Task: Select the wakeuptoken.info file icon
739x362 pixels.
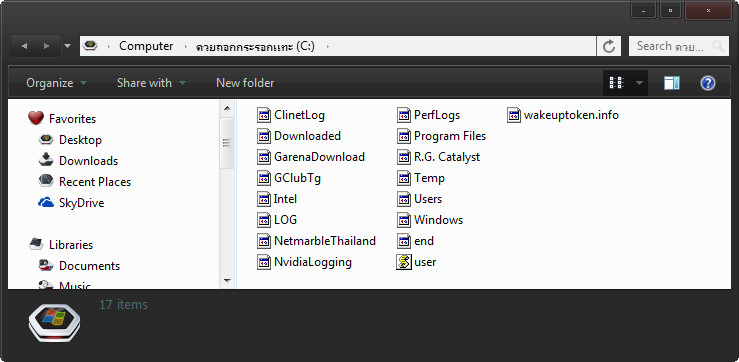Action: [x=514, y=115]
